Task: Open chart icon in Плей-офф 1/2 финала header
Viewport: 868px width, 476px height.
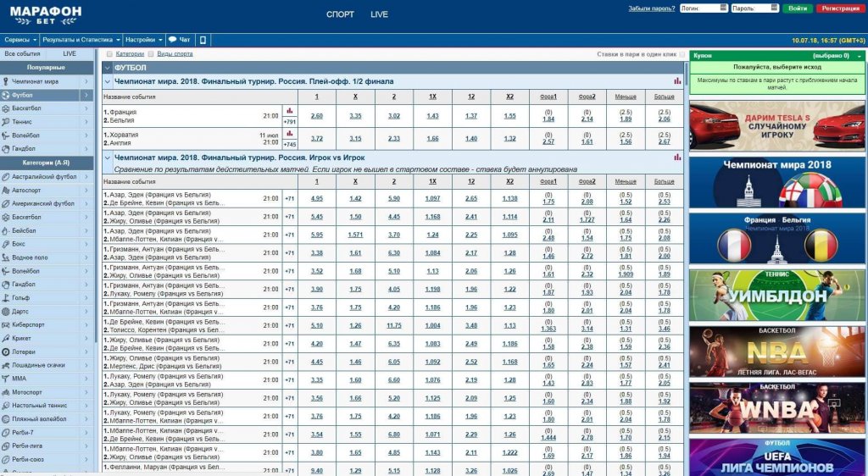Action: click(677, 81)
